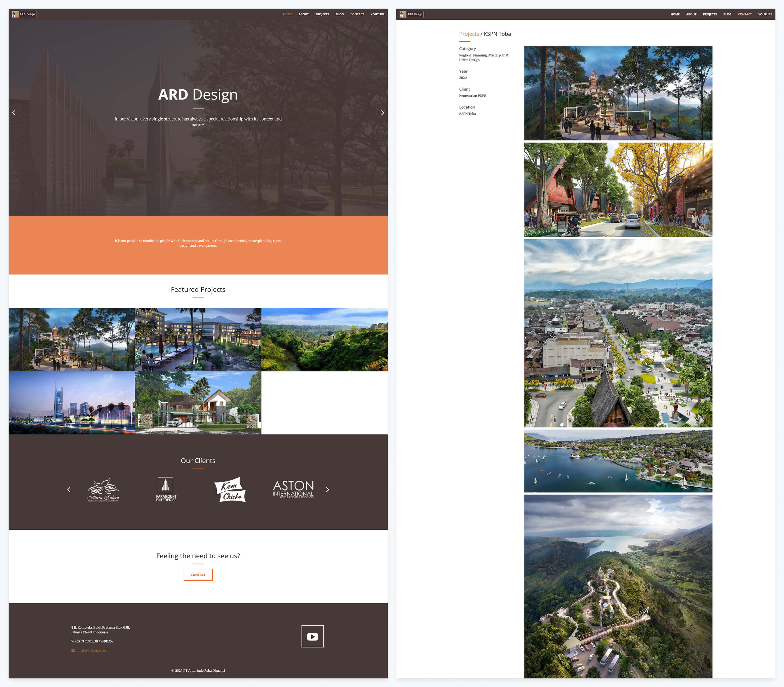Click the Alam Sutera client logo
Image resolution: width=784 pixels, height=687 pixels.
[x=104, y=490]
